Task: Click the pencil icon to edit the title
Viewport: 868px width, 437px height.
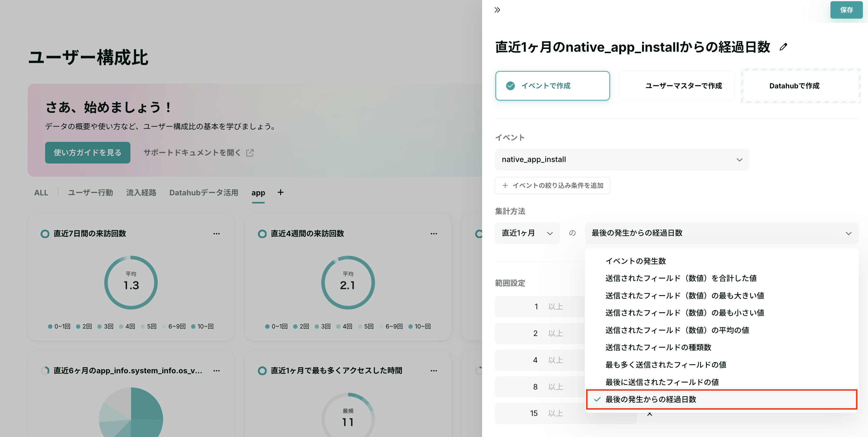Action: pyautogui.click(x=784, y=47)
